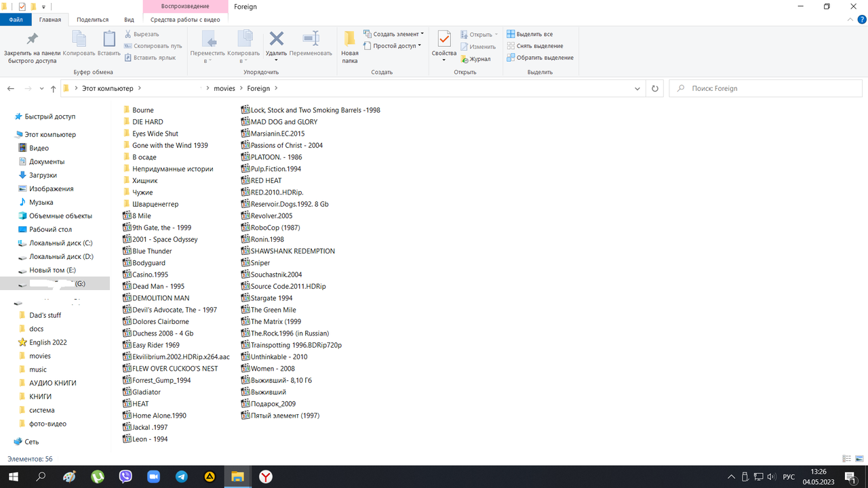Image resolution: width=868 pixels, height=488 pixels.
Task: Open the taskbar notification center
Action: click(x=850, y=476)
